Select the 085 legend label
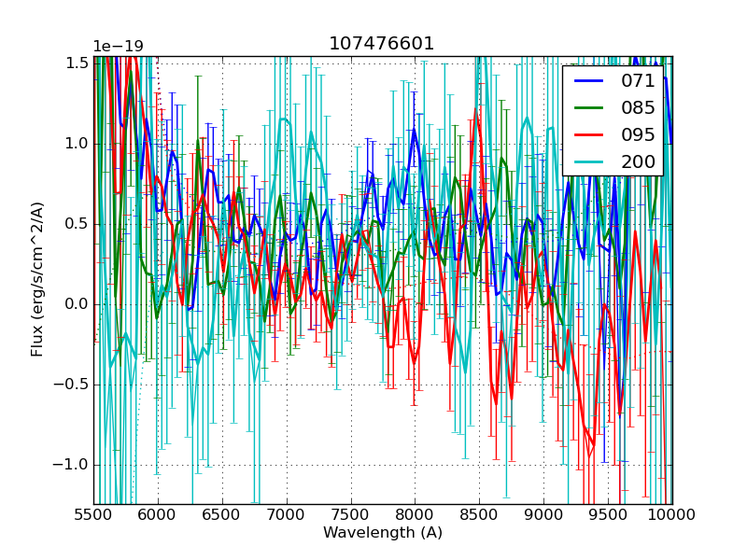The image size is (747, 560). (638, 107)
